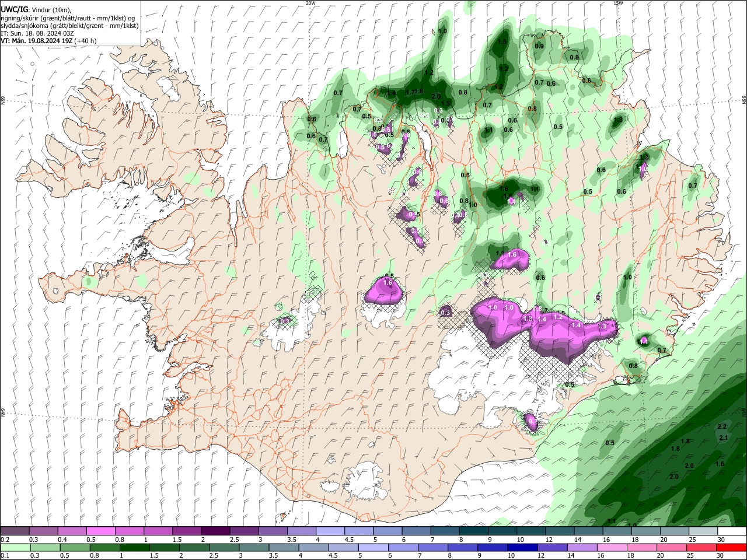Click the '2.1' precipitation value over the ocean

click(x=724, y=437)
